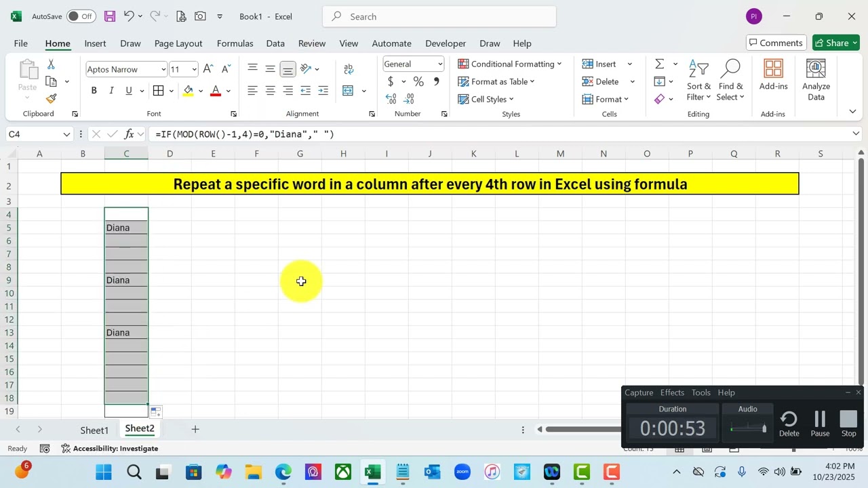Open the font name dropdown Aptos Narrow
This screenshot has height=488, width=868.
coord(163,69)
